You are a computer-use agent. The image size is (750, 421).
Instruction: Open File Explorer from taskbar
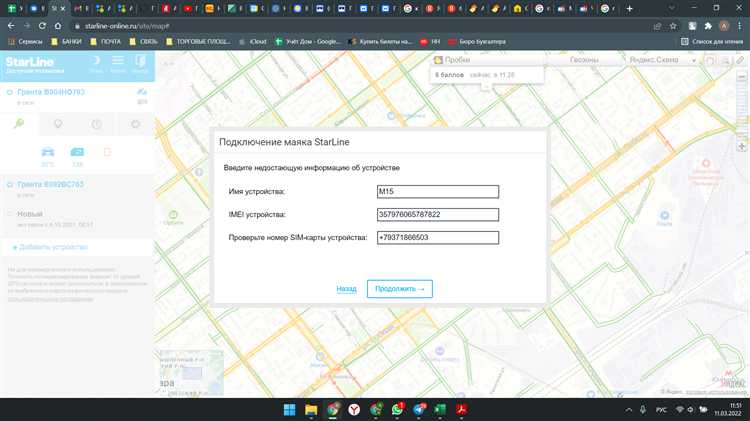[311, 410]
